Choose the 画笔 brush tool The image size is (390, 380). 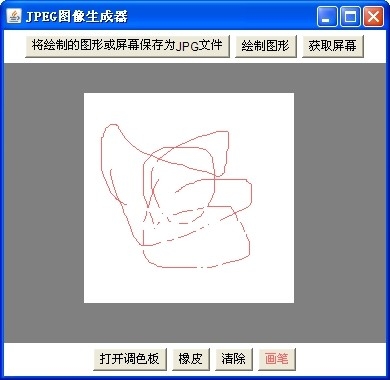[277, 359]
